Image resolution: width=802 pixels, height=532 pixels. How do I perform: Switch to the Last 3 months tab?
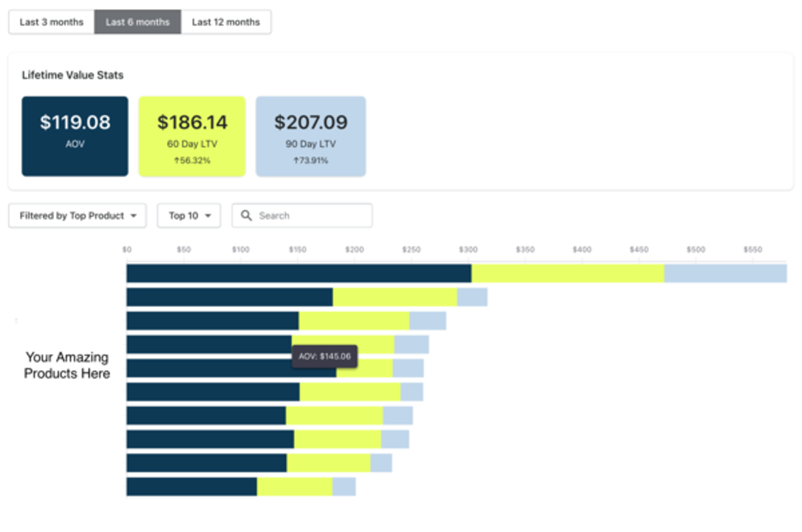tap(51, 22)
